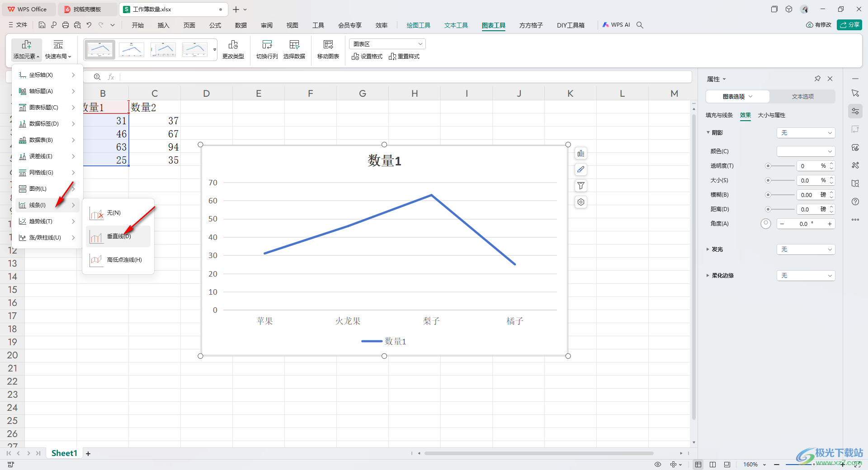Open the Glow preset dropdown

806,249
